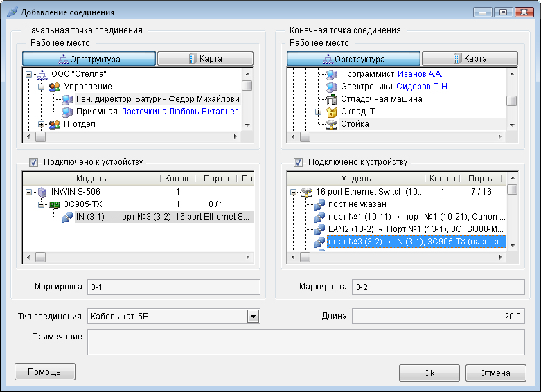Click the порт №3 (3-2) connector icon
541x392 pixels.
(319, 242)
